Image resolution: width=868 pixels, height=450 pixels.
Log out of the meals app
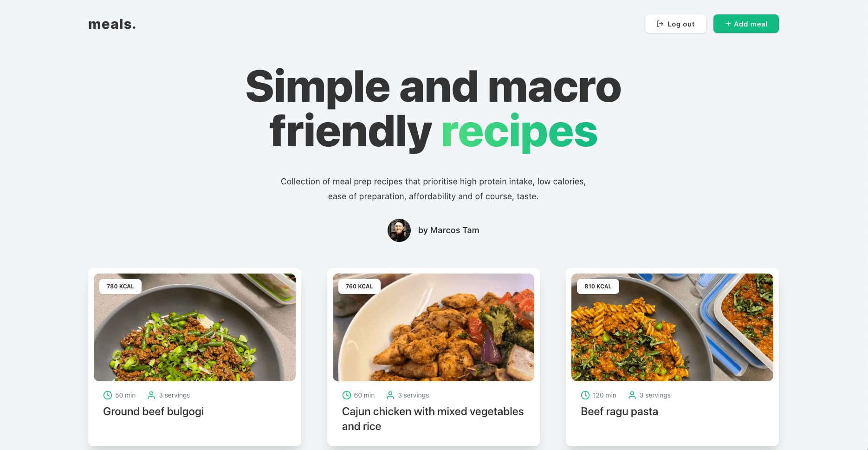point(675,24)
